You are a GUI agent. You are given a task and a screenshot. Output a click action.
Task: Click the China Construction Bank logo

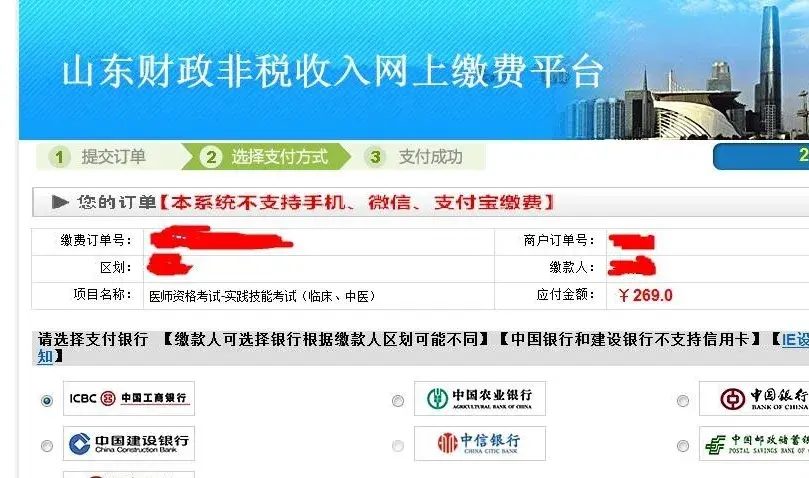(129, 443)
